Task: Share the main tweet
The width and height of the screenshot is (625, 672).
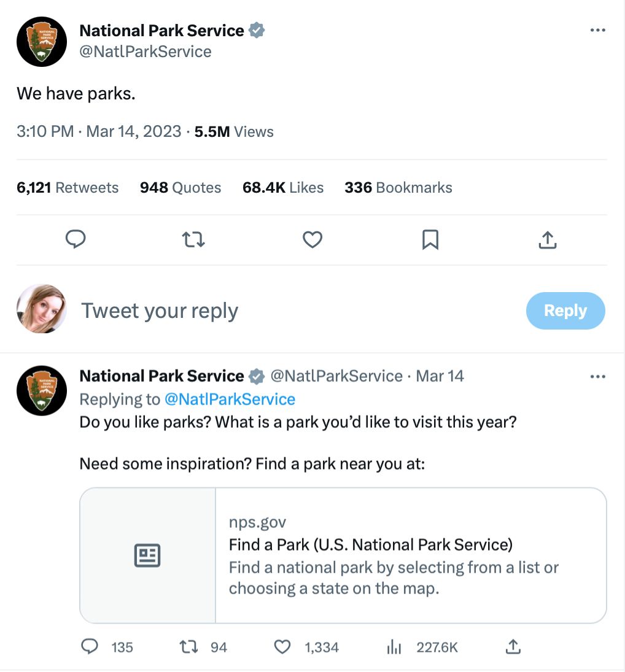Action: [547, 239]
